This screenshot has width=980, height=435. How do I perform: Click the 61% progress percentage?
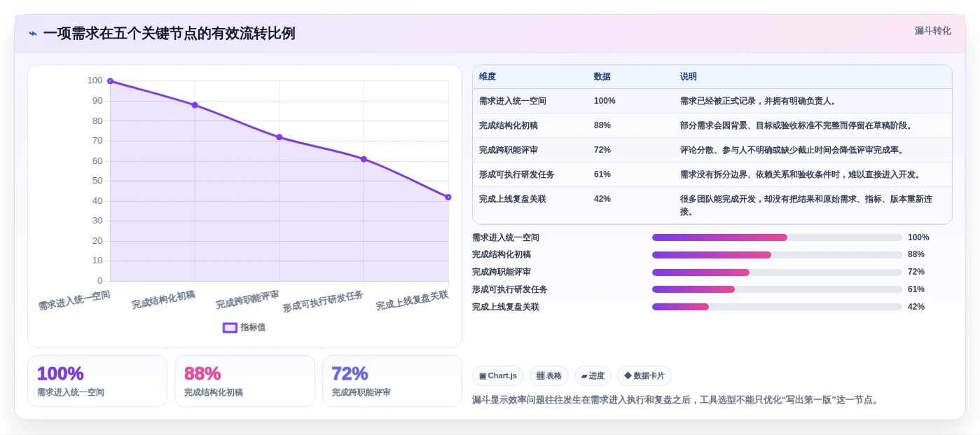pyautogui.click(x=916, y=289)
